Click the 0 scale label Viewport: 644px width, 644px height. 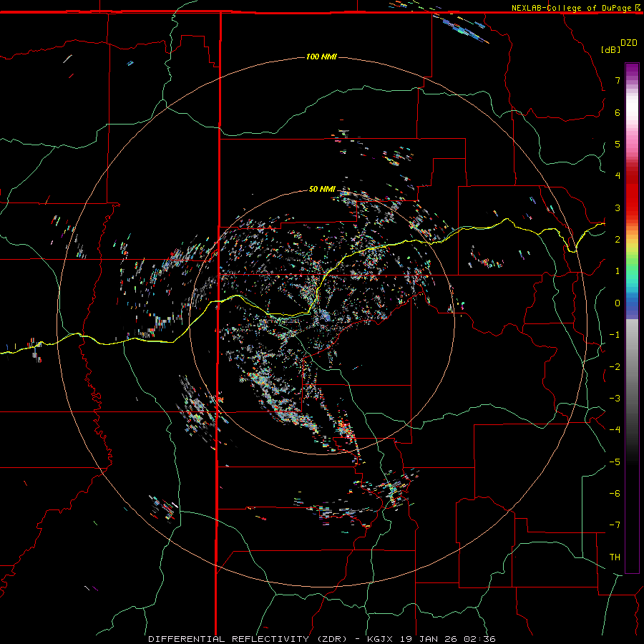tap(618, 303)
